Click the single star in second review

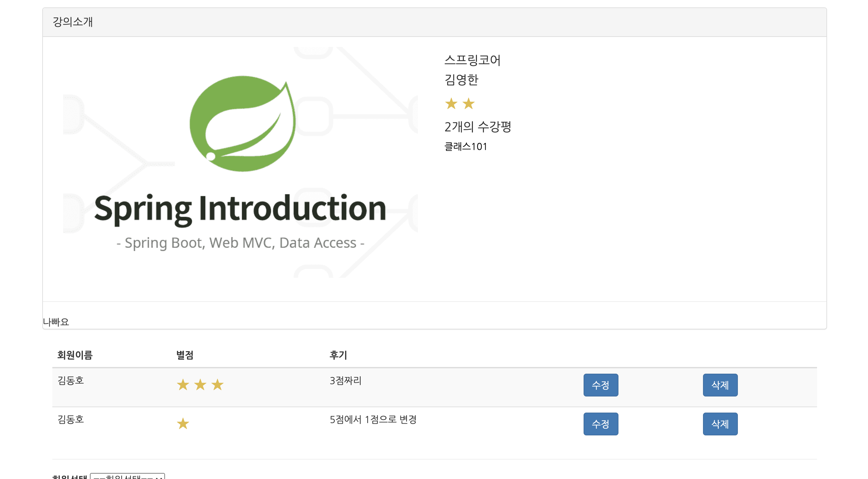tap(183, 424)
